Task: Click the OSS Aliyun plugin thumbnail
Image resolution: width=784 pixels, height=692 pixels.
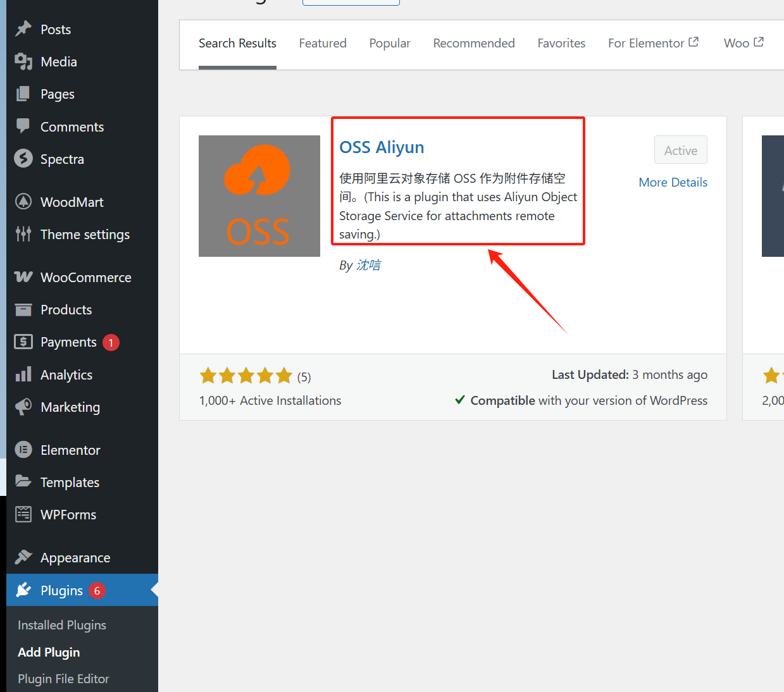Action: coord(259,196)
